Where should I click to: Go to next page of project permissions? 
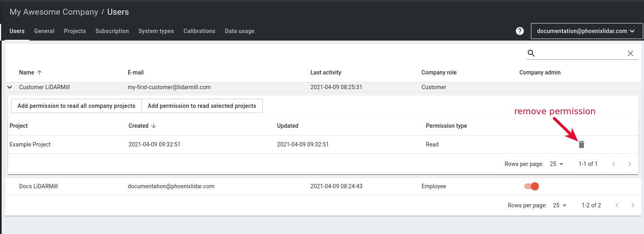pos(629,164)
